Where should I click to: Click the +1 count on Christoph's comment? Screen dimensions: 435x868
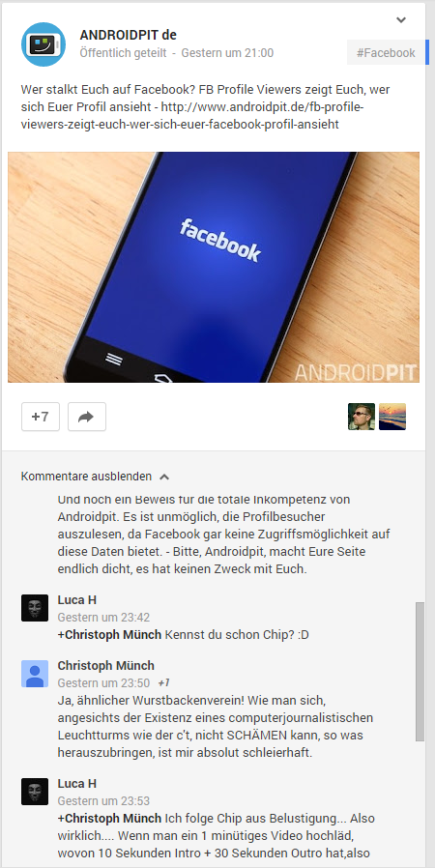[163, 683]
